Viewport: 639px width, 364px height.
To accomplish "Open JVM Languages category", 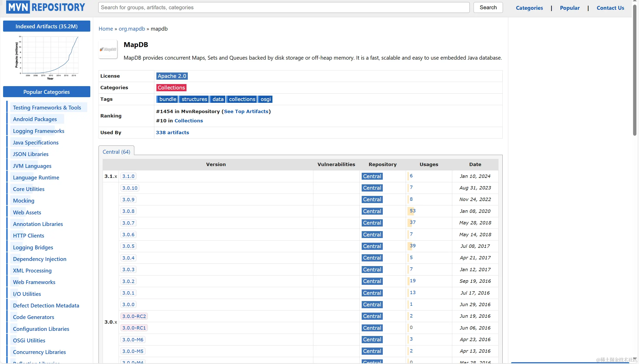I will (32, 166).
